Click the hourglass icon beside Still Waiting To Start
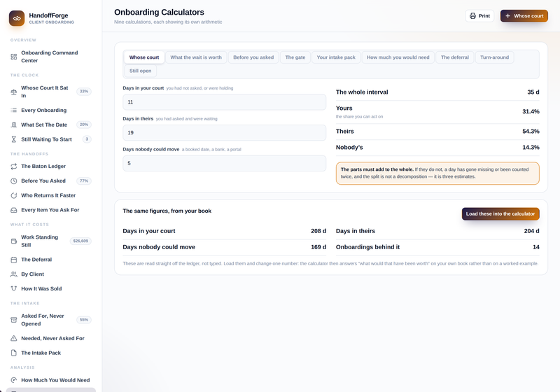Image resolution: width=560 pixels, height=392 pixels. pos(13,139)
